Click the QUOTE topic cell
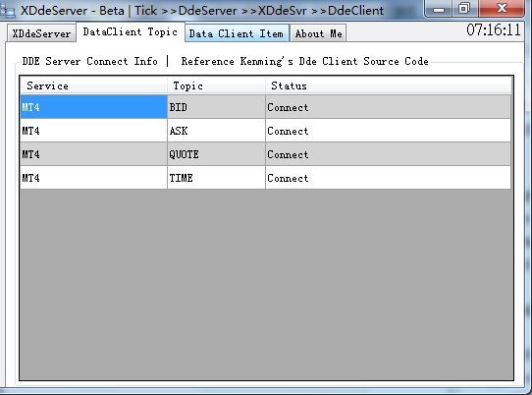532x395 pixels. [216, 154]
